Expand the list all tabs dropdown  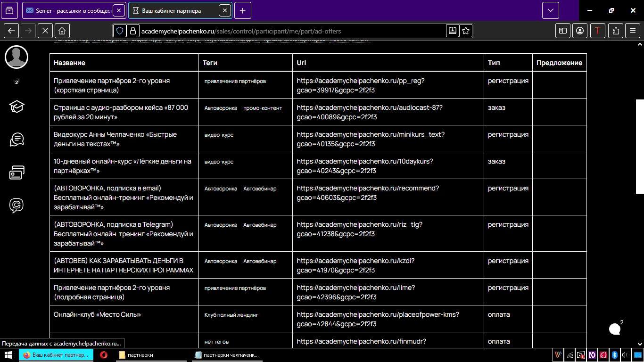(550, 10)
